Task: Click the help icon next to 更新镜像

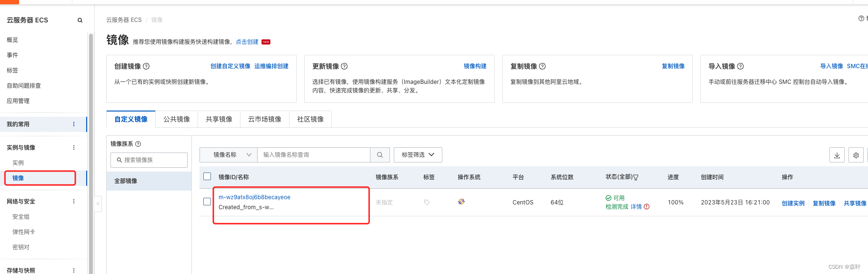Action: click(344, 66)
